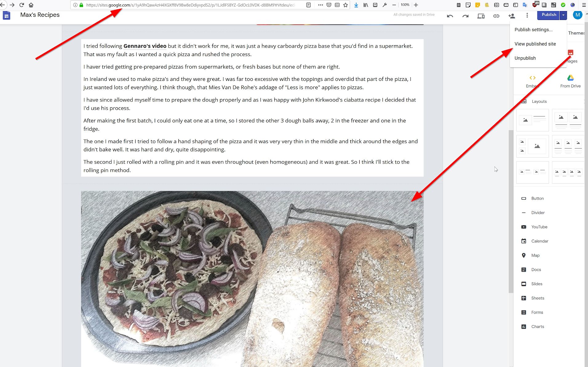The height and width of the screenshot is (367, 588).
Task: Click the Redo arrow icon
Action: [465, 16]
